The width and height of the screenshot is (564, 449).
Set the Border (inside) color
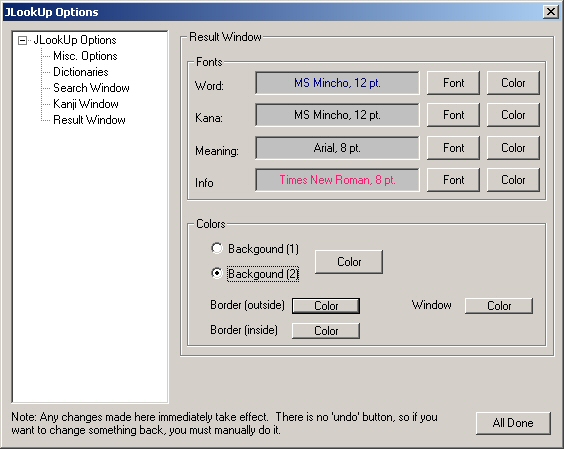coord(326,331)
